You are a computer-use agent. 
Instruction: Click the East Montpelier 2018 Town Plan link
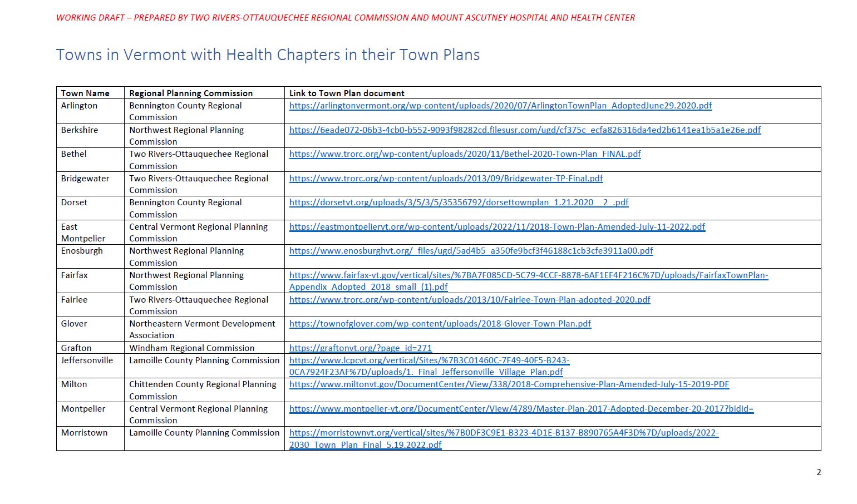tap(497, 227)
